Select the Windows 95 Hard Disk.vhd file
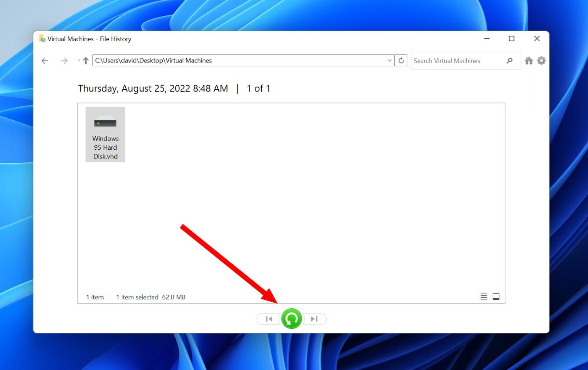The image size is (588, 370). pyautogui.click(x=105, y=134)
